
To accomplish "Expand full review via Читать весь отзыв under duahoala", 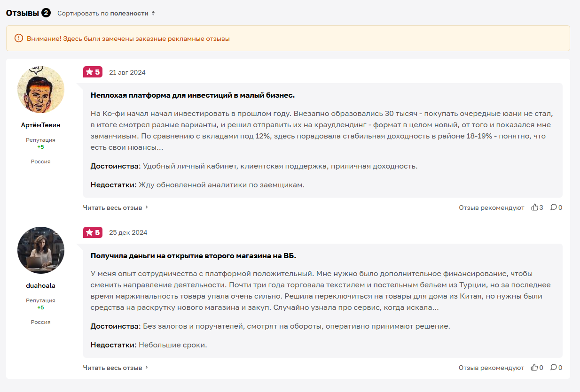I will (116, 368).
